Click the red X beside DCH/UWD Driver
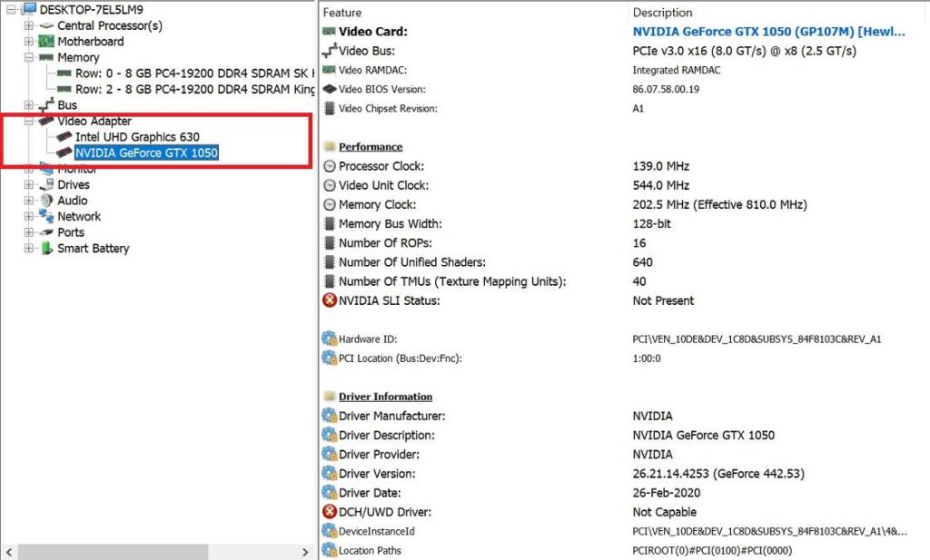Viewport: 930px width, 560px height. [330, 511]
